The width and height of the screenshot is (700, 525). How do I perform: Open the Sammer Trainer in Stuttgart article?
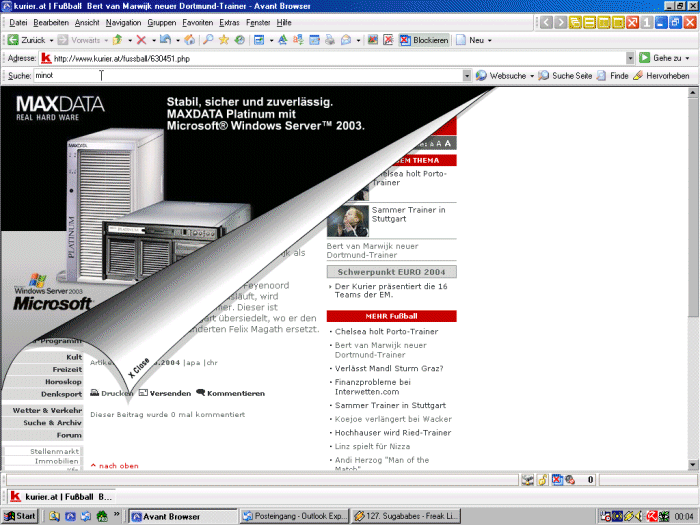pyautogui.click(x=408, y=214)
